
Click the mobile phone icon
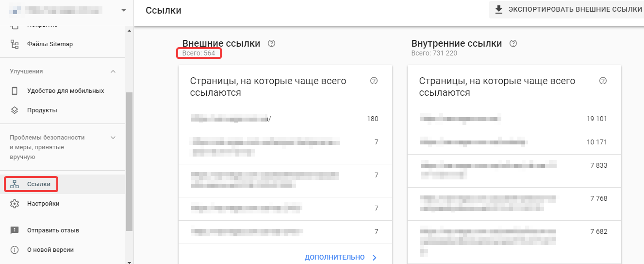point(15,91)
